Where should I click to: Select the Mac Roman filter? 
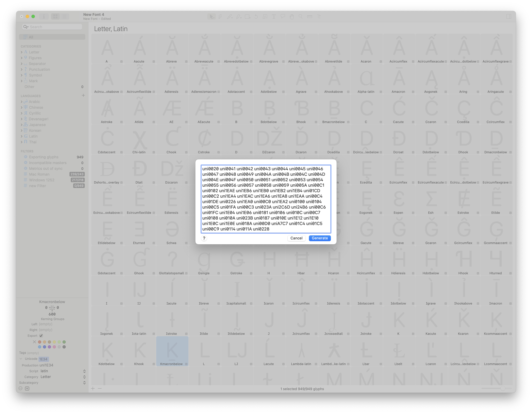pyautogui.click(x=39, y=174)
